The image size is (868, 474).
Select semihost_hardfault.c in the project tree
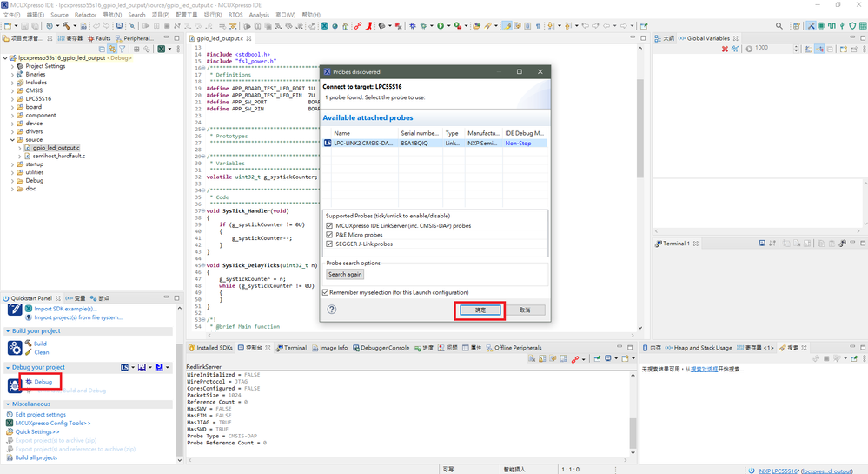click(59, 156)
